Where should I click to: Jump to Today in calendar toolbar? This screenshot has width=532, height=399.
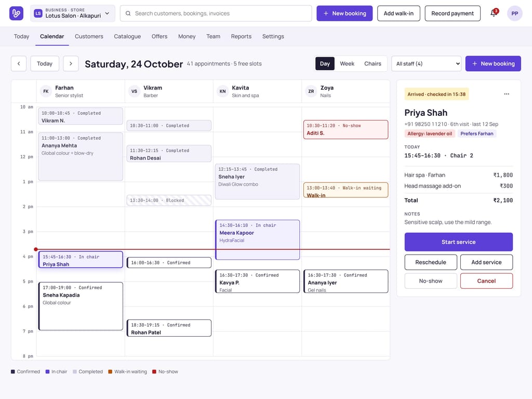(45, 63)
